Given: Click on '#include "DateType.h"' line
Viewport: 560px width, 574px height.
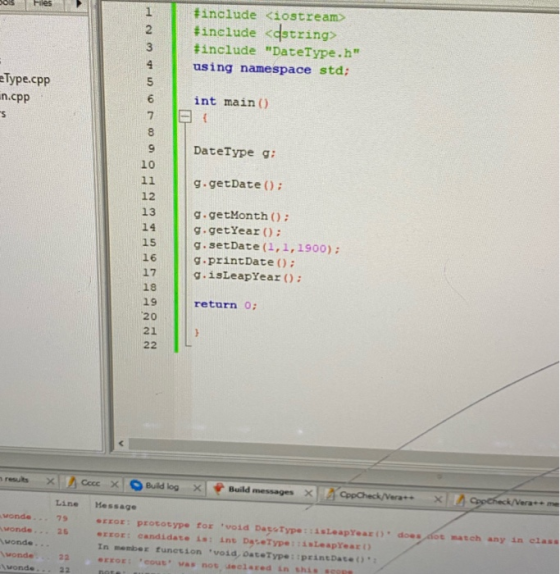Looking at the screenshot, I should [277, 51].
